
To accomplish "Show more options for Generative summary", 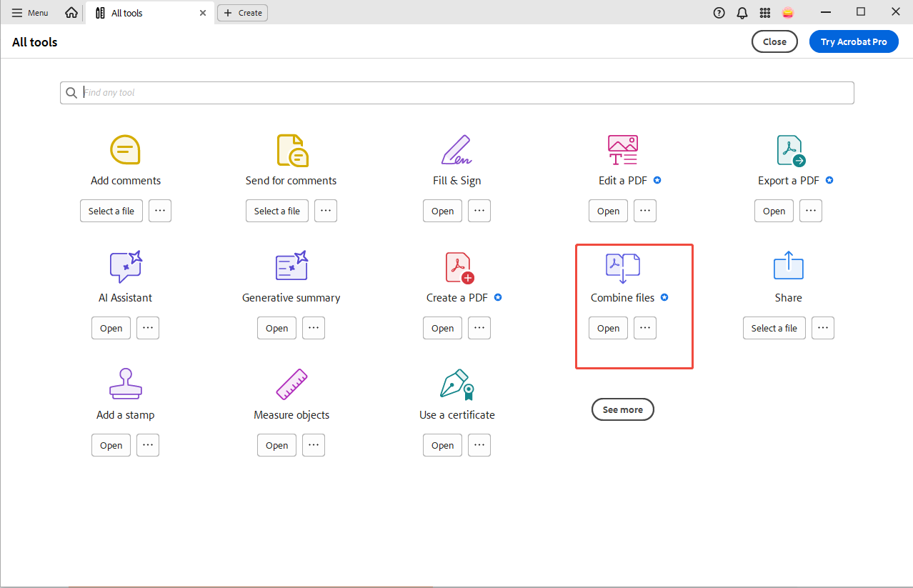I will click(314, 328).
